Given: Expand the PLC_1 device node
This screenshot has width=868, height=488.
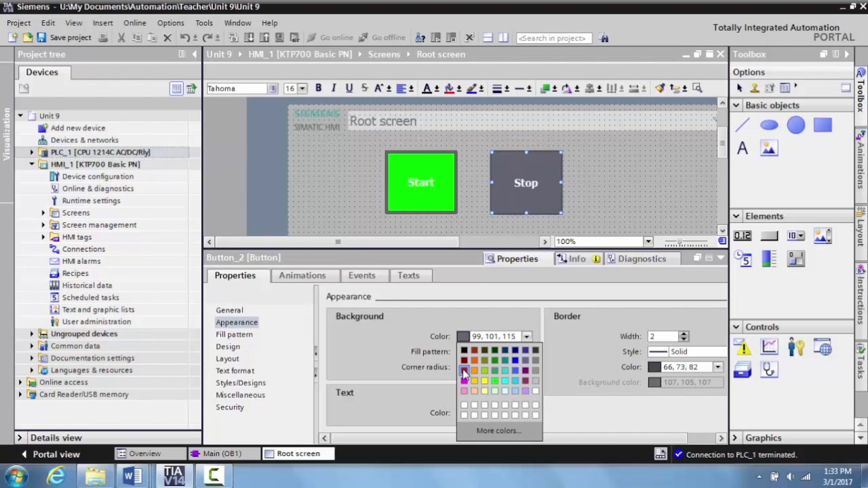Looking at the screenshot, I should [x=31, y=152].
